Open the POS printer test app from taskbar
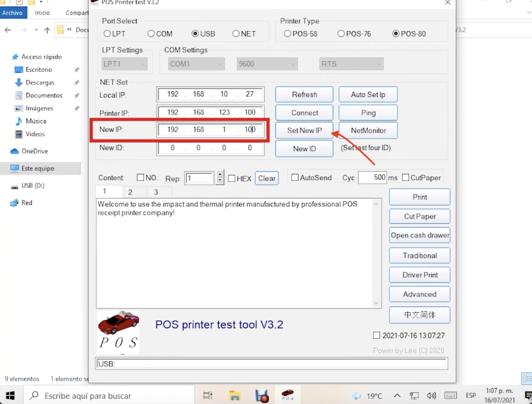Screen dimensions: 532x404 click(x=288, y=395)
